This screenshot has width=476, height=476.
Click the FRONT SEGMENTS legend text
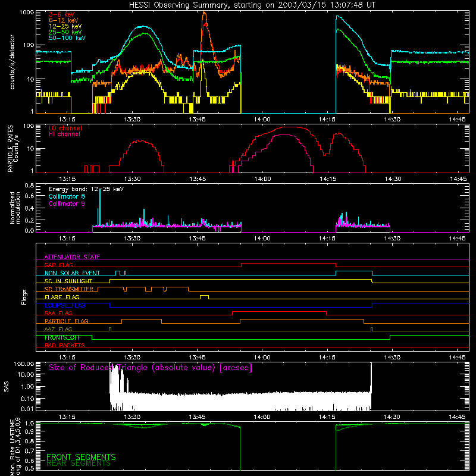click(81, 457)
